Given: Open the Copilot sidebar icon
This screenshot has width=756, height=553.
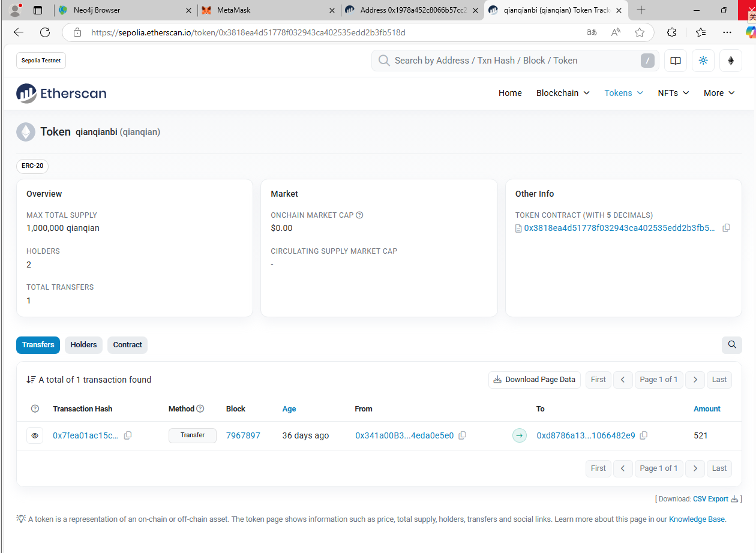Looking at the screenshot, I should 751,32.
